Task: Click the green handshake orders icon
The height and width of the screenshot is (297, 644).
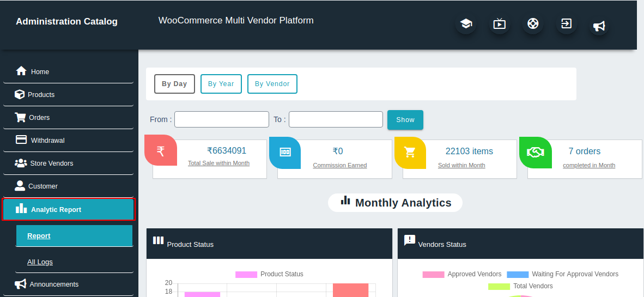Action: [x=535, y=153]
